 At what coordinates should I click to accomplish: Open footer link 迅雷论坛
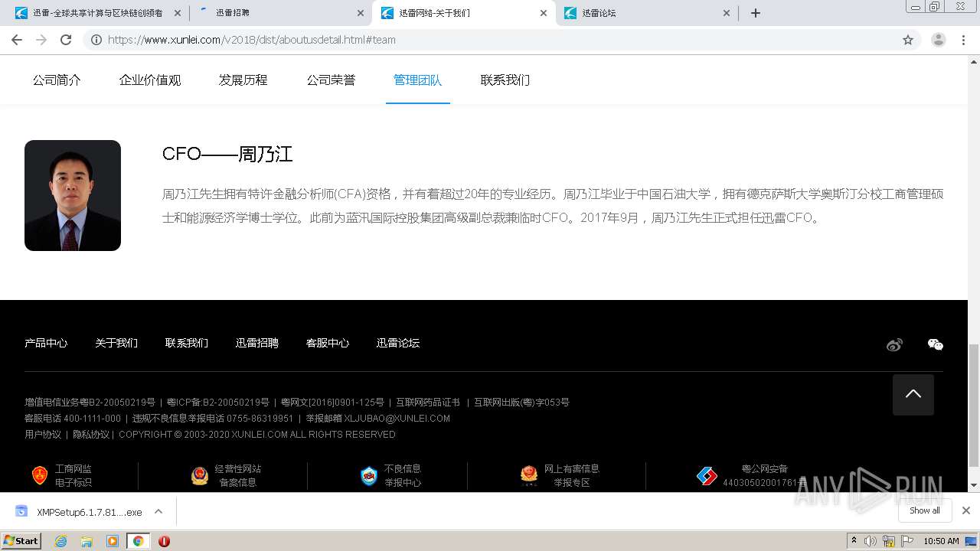coord(398,343)
